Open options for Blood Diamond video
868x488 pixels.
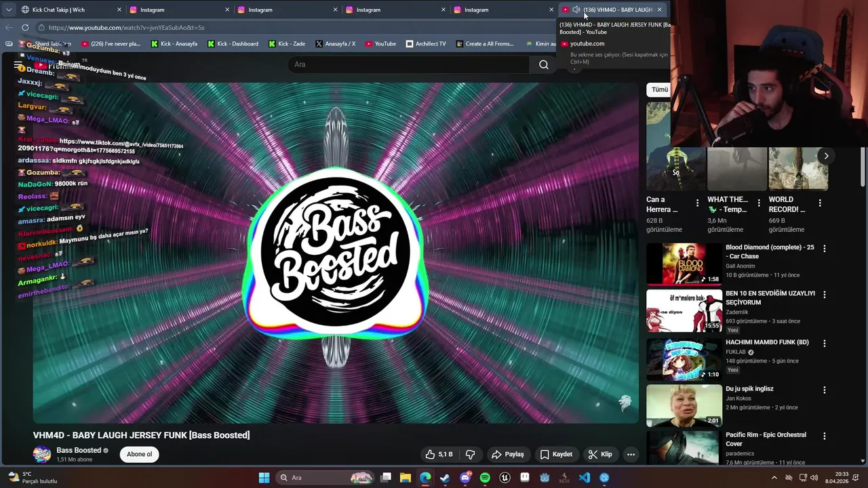point(825,249)
